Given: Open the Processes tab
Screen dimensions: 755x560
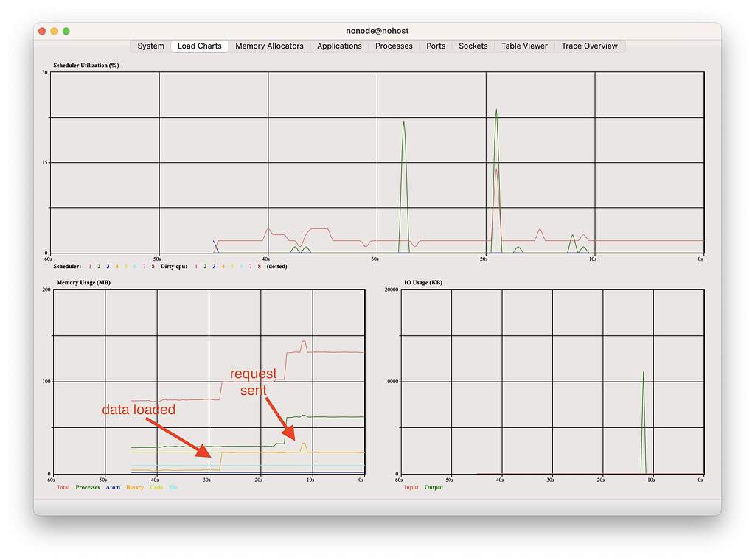Looking at the screenshot, I should coord(393,46).
